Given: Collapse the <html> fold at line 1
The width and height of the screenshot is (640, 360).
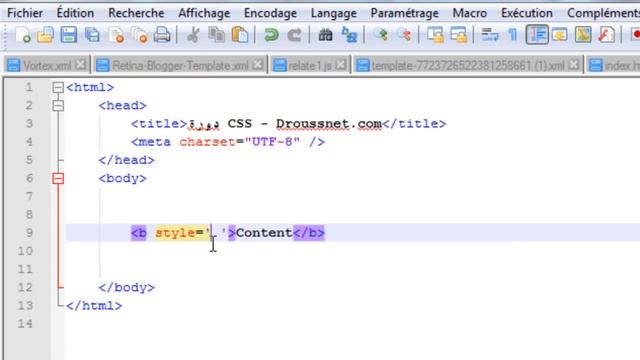Looking at the screenshot, I should point(58,87).
